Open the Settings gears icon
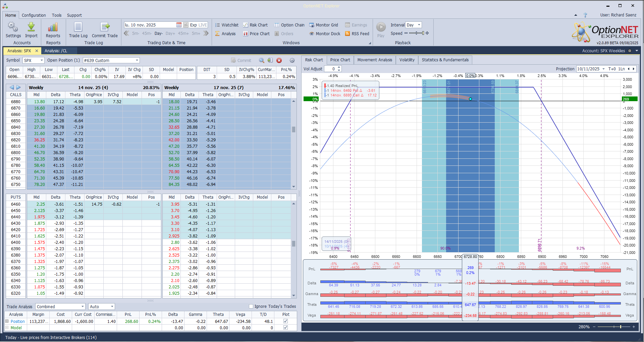 tap(13, 27)
